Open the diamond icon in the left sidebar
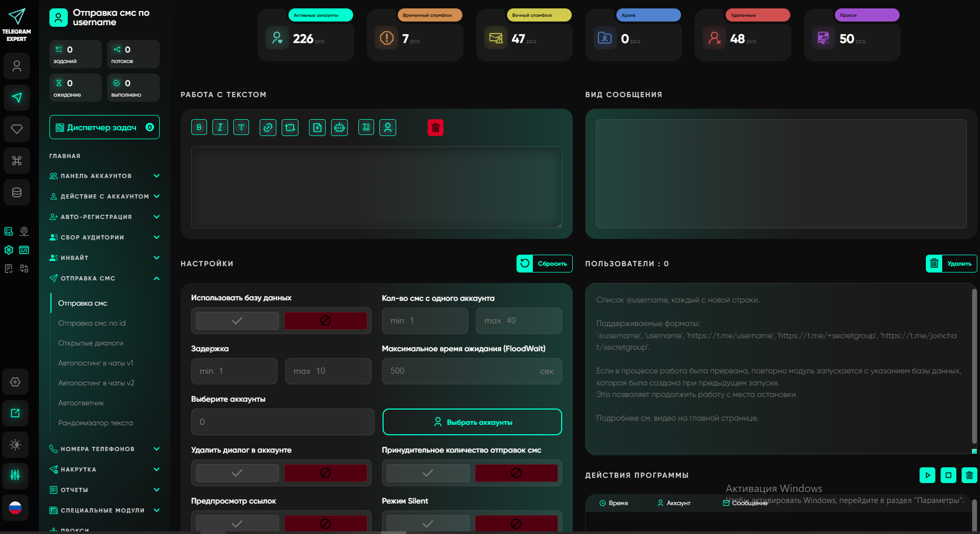This screenshot has height=534, width=980. pos(17,129)
